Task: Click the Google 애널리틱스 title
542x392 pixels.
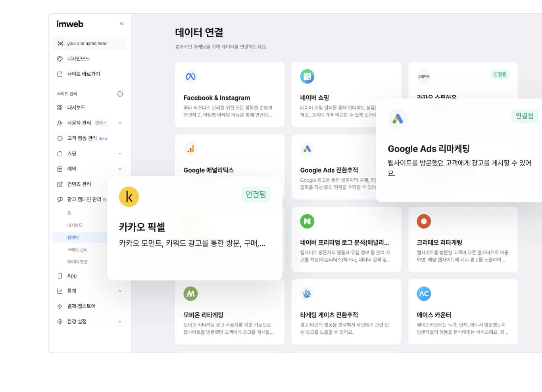Action: tap(209, 170)
